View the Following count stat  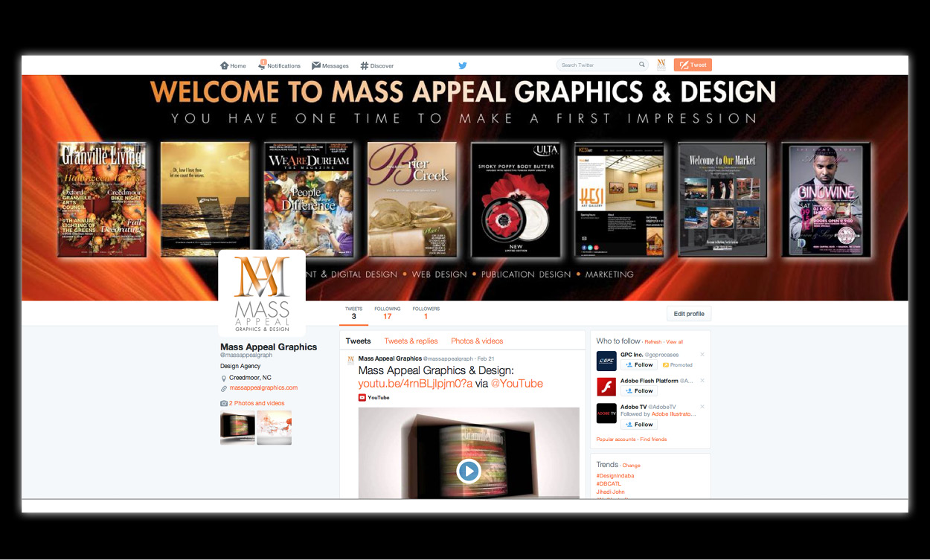click(x=387, y=313)
